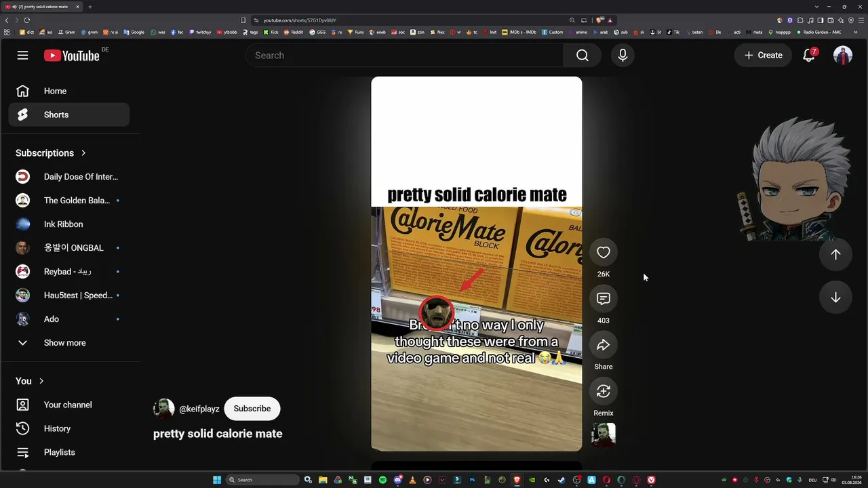Open Daily Dose Of Internet subscription
The height and width of the screenshot is (488, 868).
click(68, 177)
